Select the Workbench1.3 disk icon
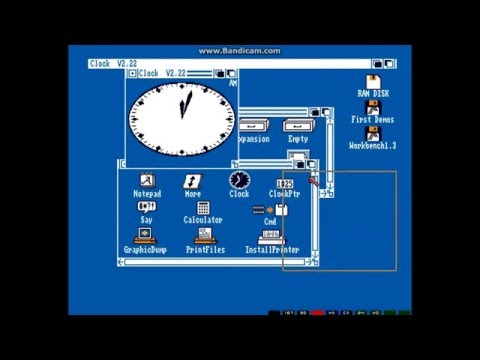 (x=373, y=138)
